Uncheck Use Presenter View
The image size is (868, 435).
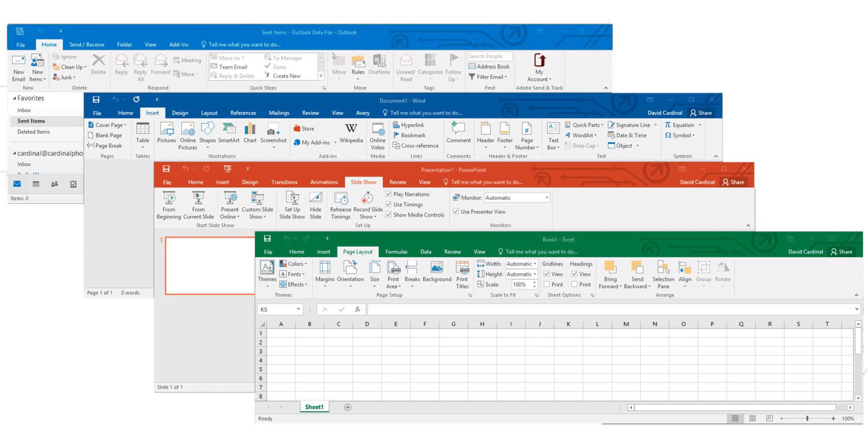point(456,212)
